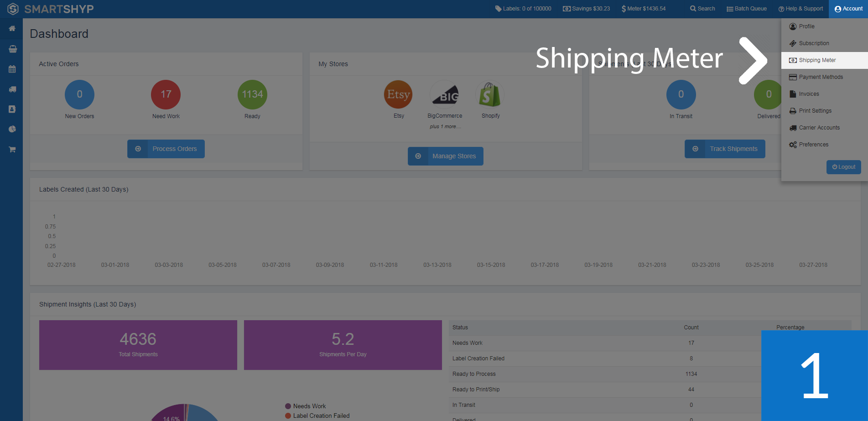Click the Process Orders button
This screenshot has height=421, width=868.
[x=166, y=149]
